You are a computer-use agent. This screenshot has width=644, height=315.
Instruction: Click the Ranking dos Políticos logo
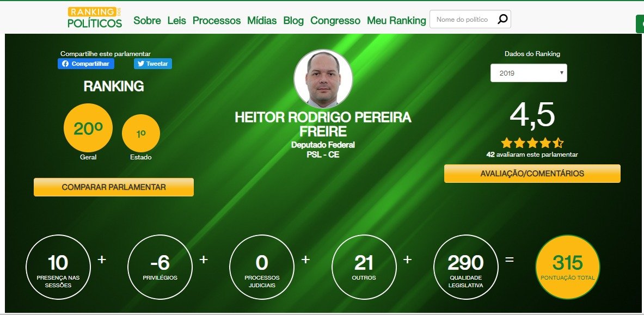click(95, 17)
